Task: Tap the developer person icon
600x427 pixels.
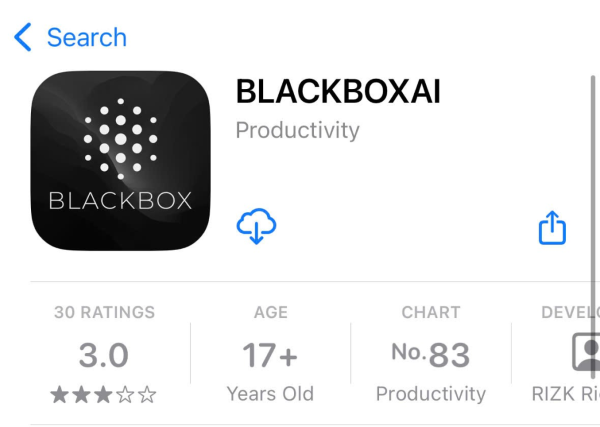Action: click(x=586, y=352)
